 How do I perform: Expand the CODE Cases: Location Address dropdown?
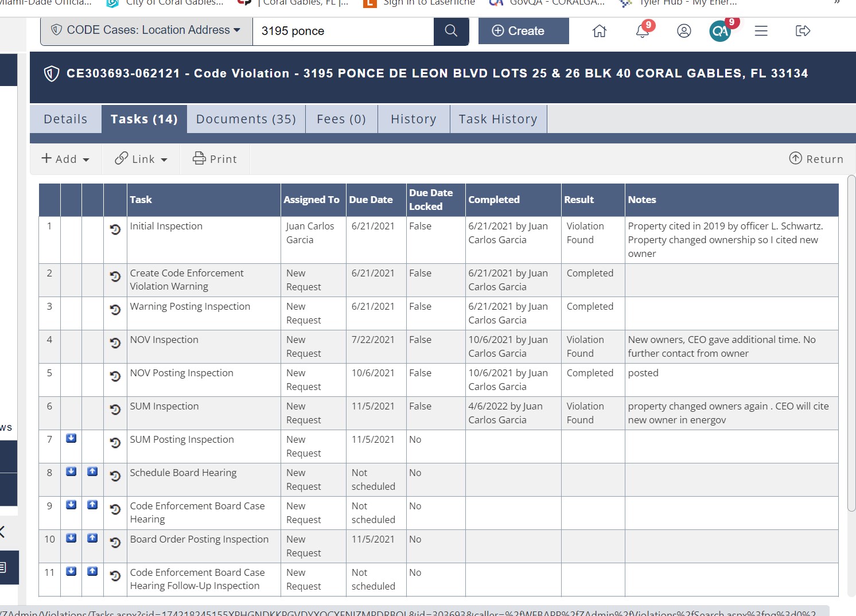146,30
